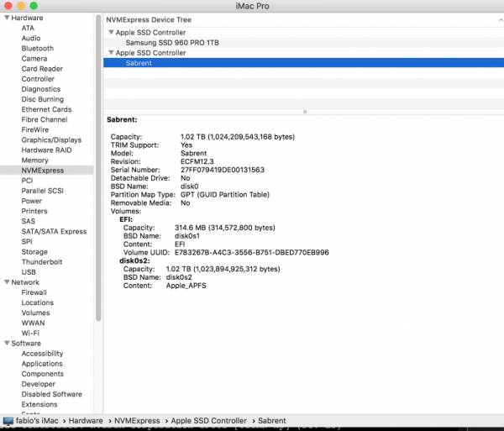Open SPI section

27,242
